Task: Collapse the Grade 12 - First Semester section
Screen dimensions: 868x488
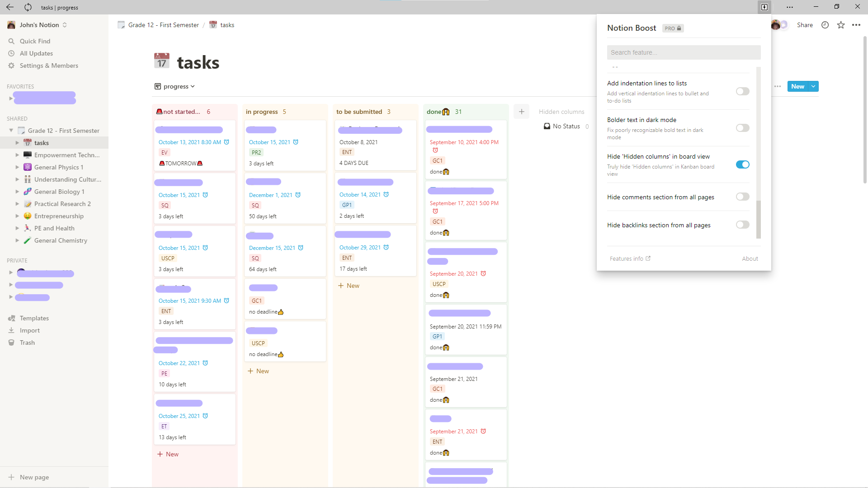Action: tap(11, 130)
